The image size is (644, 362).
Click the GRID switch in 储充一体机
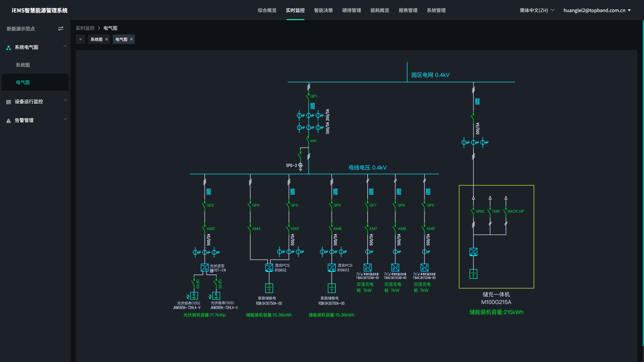[473, 212]
